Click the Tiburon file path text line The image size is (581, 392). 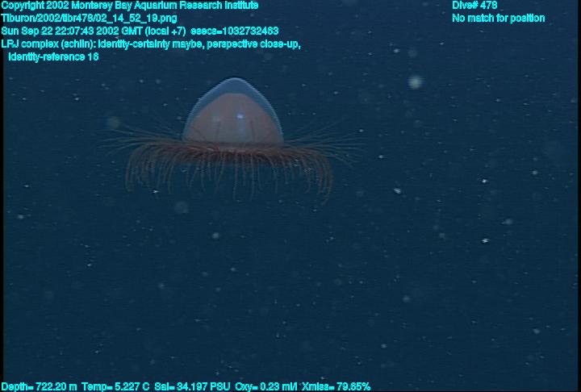(x=90, y=18)
